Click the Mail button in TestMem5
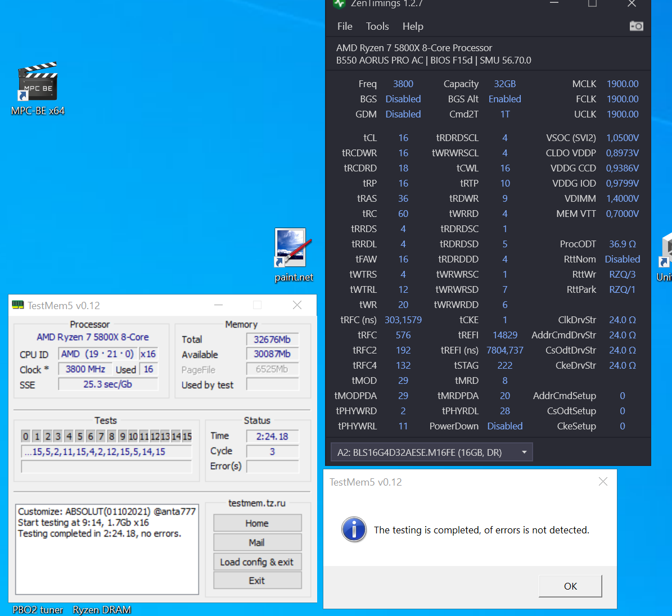This screenshot has width=672, height=616. (257, 542)
